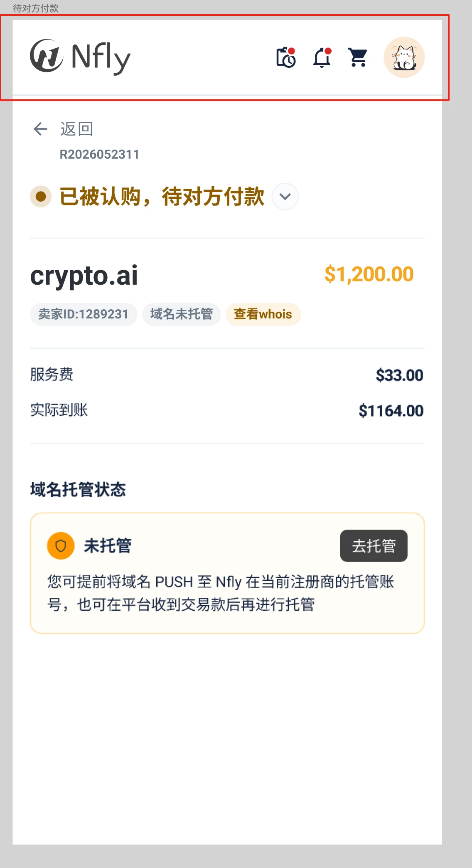Click the 去托管 button
472x868 pixels.
pyautogui.click(x=374, y=546)
